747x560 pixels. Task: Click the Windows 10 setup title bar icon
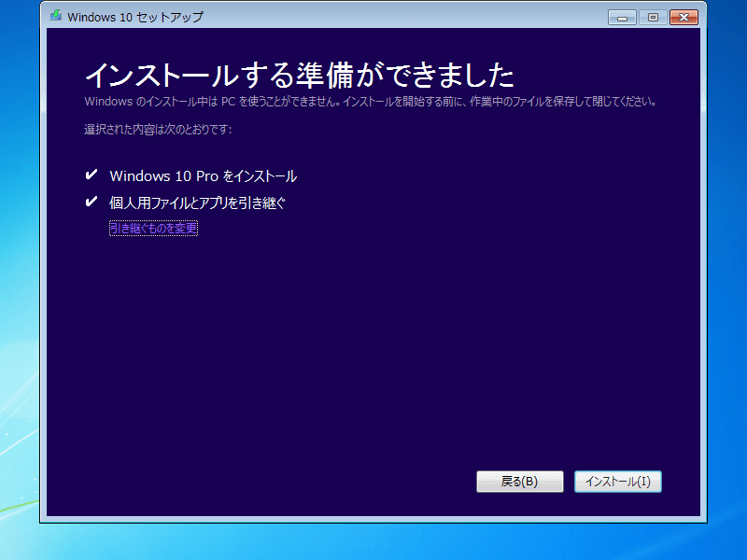(57, 17)
